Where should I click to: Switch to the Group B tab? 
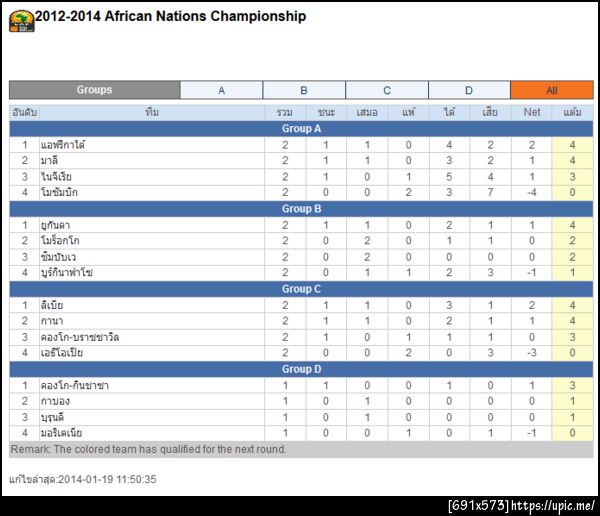(x=304, y=90)
